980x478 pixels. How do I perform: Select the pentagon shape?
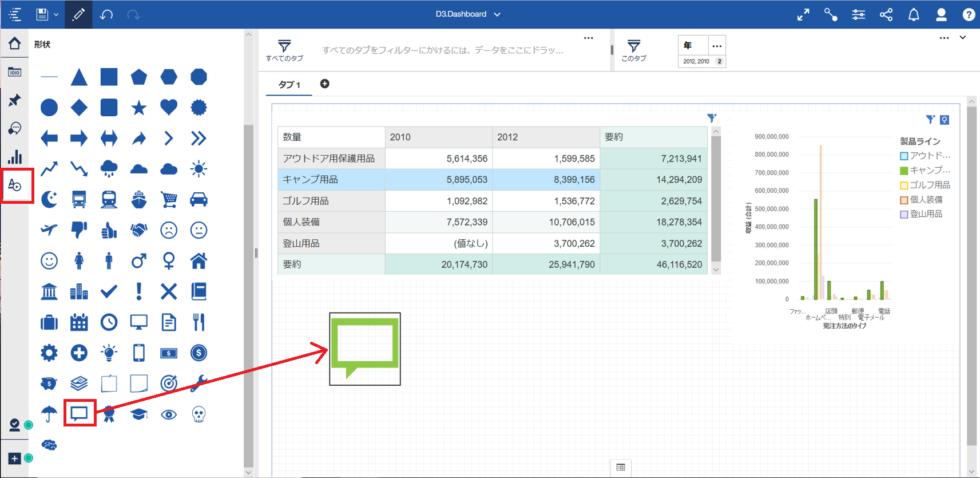(x=138, y=77)
